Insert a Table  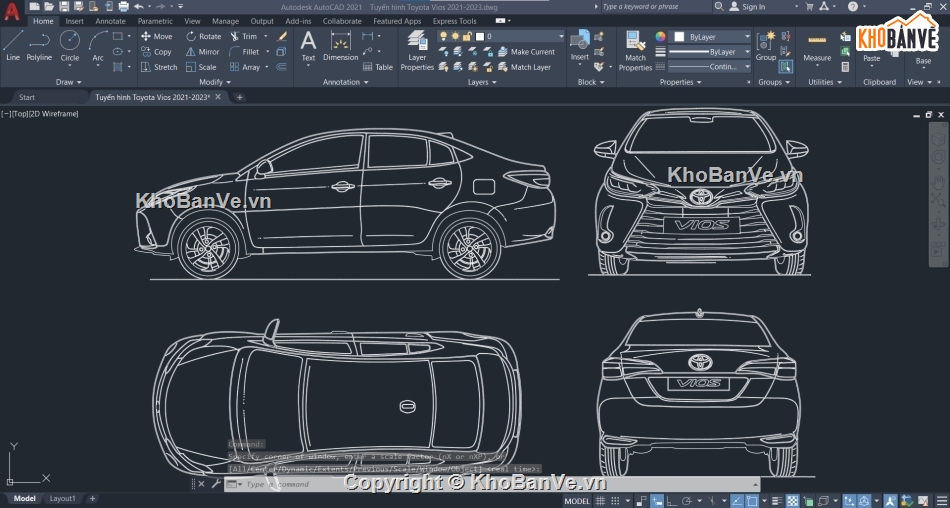coord(377,67)
